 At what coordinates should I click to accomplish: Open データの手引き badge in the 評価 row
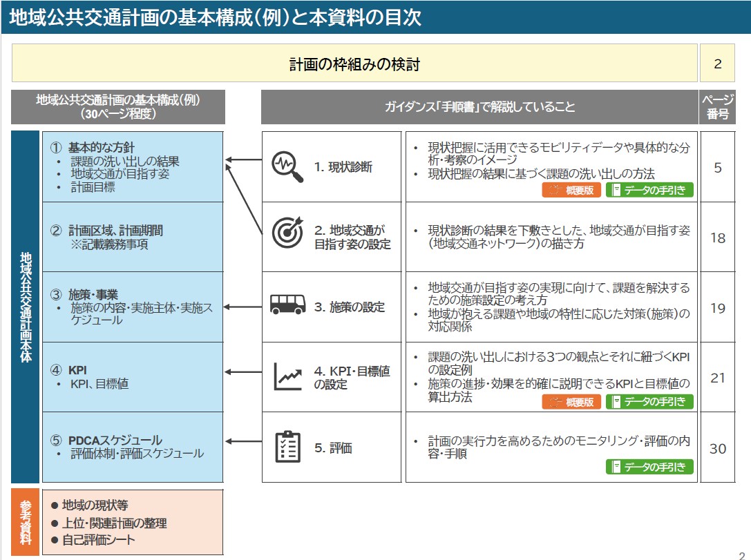(x=649, y=467)
